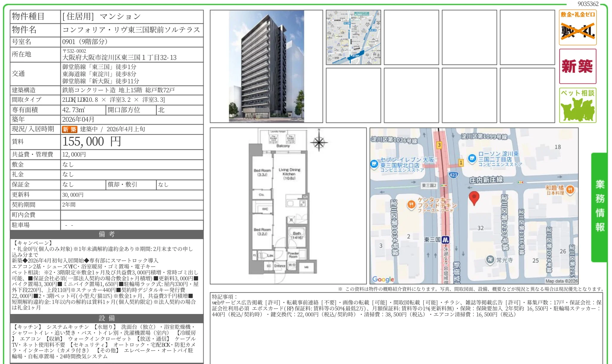Click the 155,000 円 rent amount

(x=92, y=142)
